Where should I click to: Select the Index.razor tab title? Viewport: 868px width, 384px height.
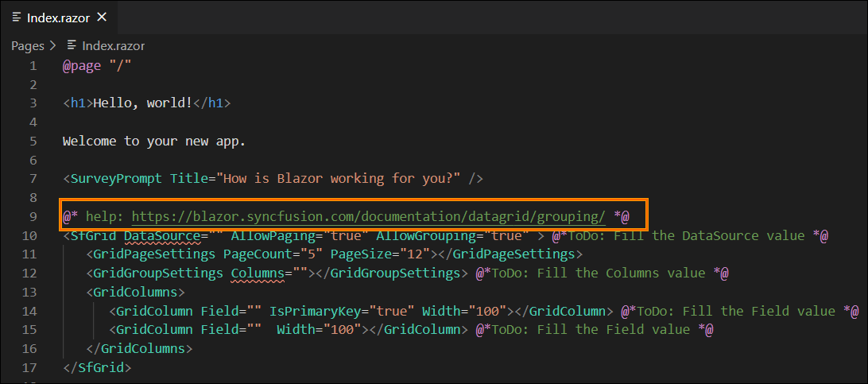(x=58, y=17)
